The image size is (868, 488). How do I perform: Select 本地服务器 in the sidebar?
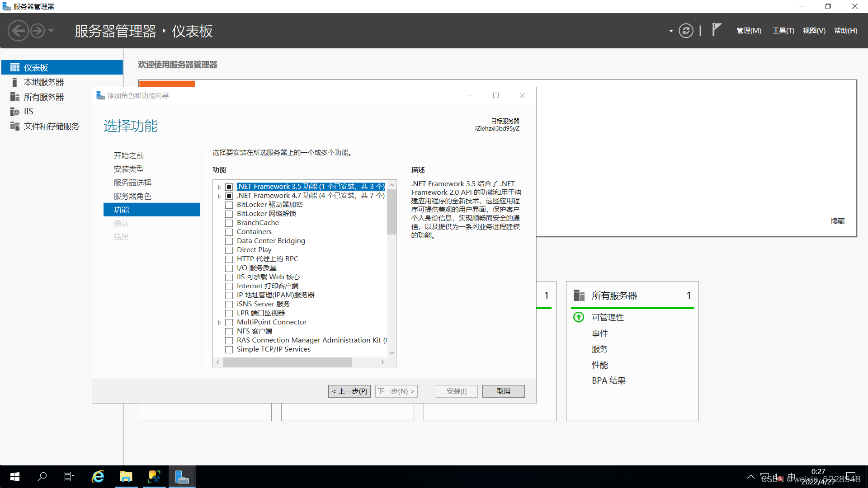(x=62, y=82)
